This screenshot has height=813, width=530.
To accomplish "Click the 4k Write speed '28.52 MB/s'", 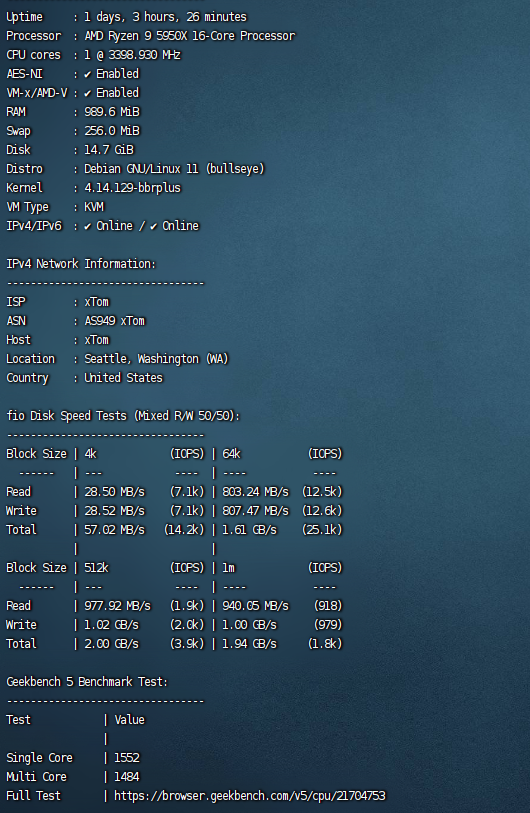I will coord(115,511).
